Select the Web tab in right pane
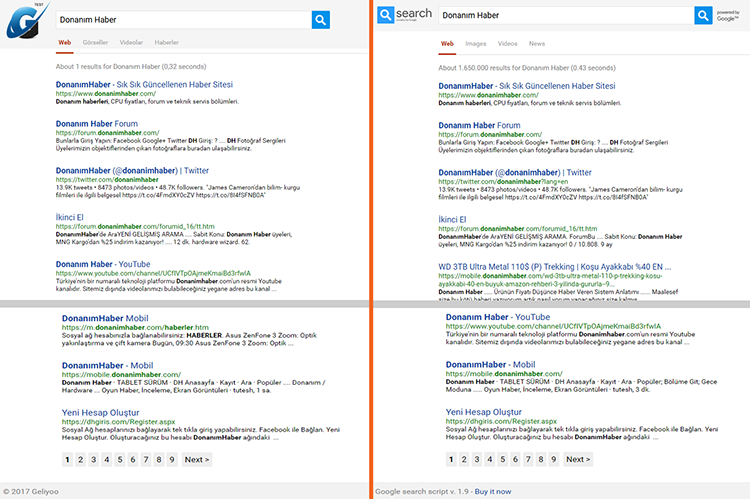 447,44
